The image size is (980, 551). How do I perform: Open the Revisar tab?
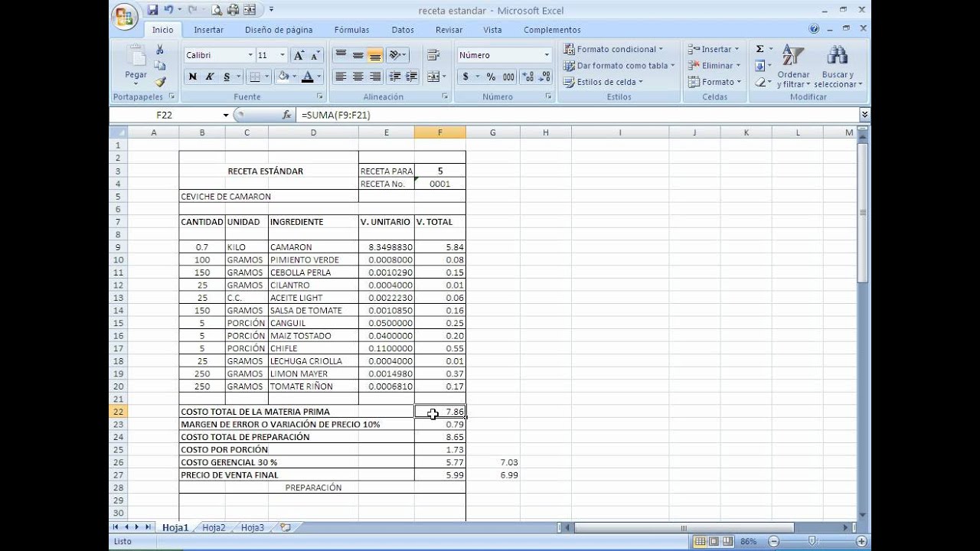449,30
